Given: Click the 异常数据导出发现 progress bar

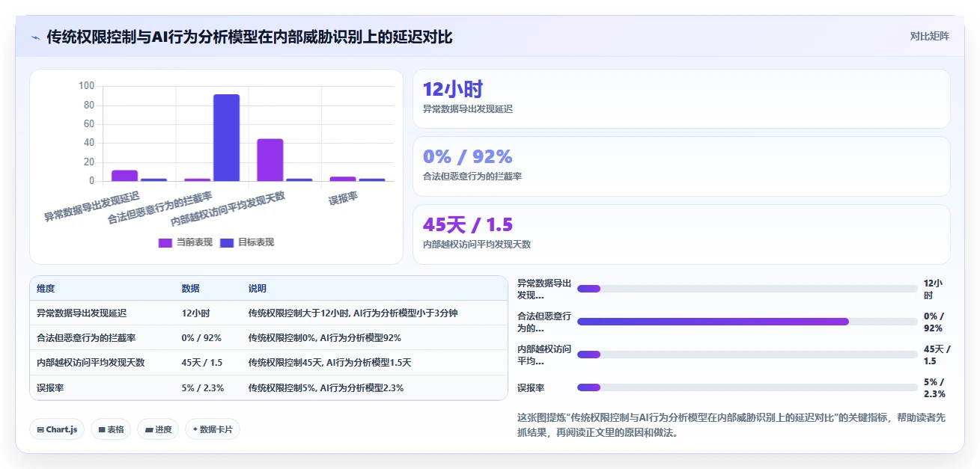Looking at the screenshot, I should coord(747,289).
